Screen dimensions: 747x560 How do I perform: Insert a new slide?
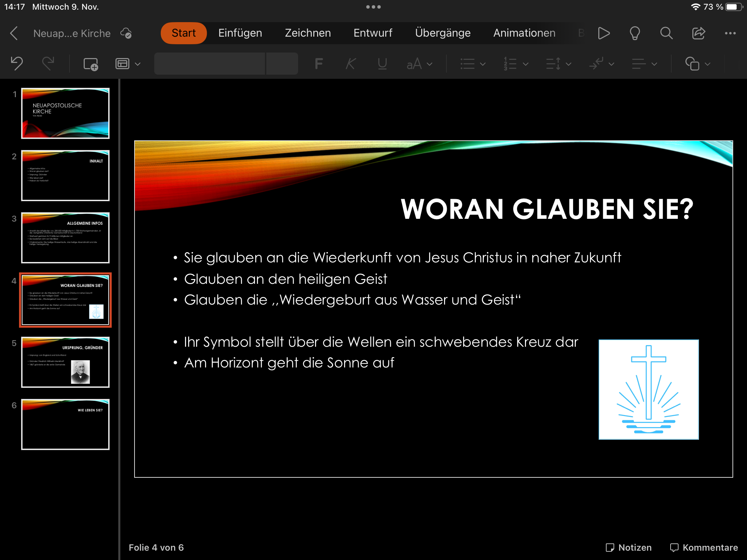click(91, 64)
